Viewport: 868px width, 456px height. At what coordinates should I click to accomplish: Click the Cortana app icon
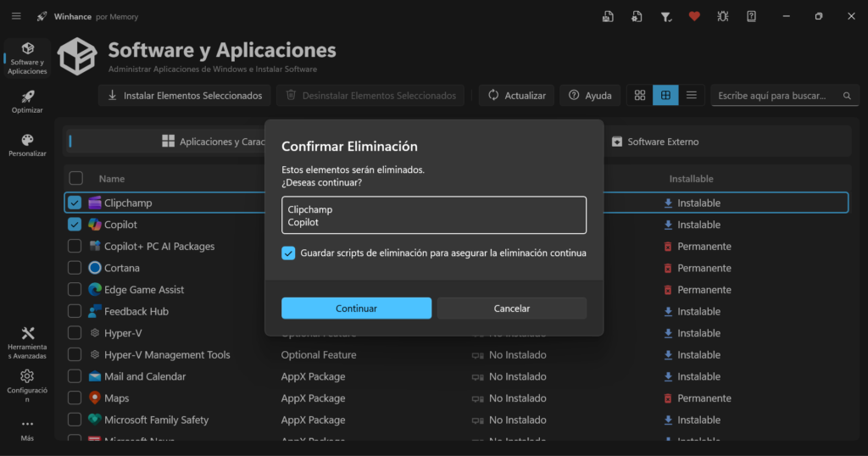95,268
